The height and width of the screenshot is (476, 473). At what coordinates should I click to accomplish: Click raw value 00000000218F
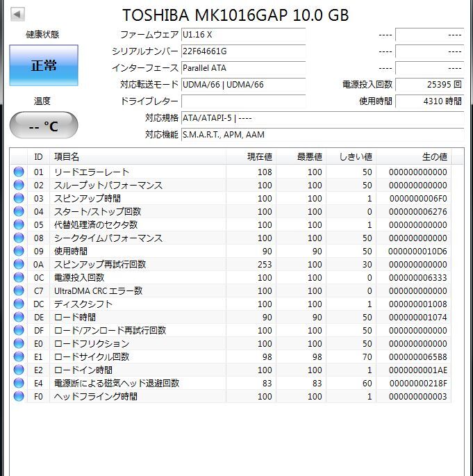tap(417, 384)
